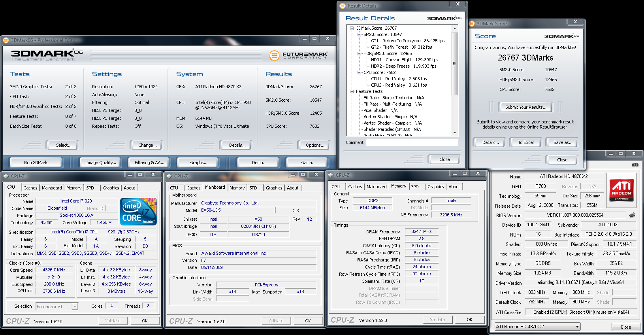Click the Intel Core i7 inside logo
The width and height of the screenshot is (644, 335).
click(138, 212)
